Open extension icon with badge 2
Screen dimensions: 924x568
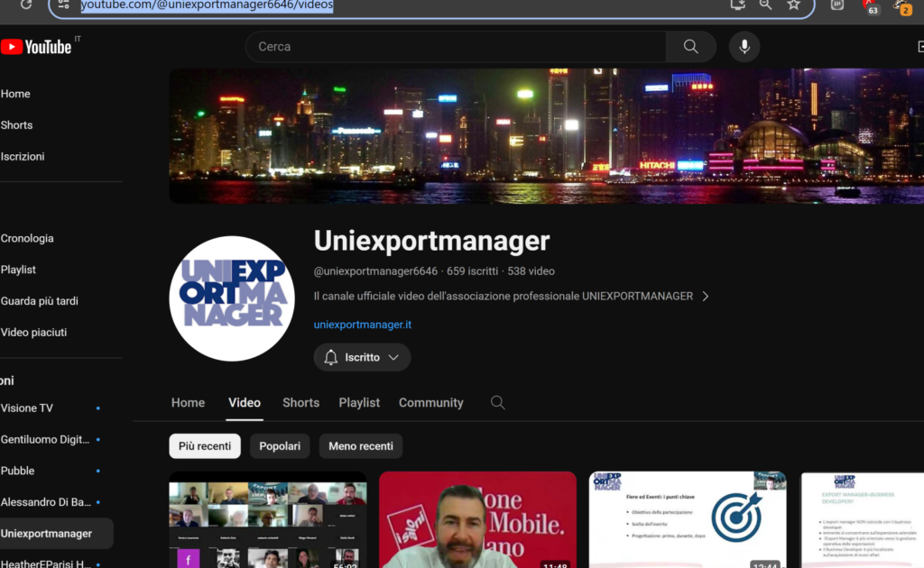902,7
